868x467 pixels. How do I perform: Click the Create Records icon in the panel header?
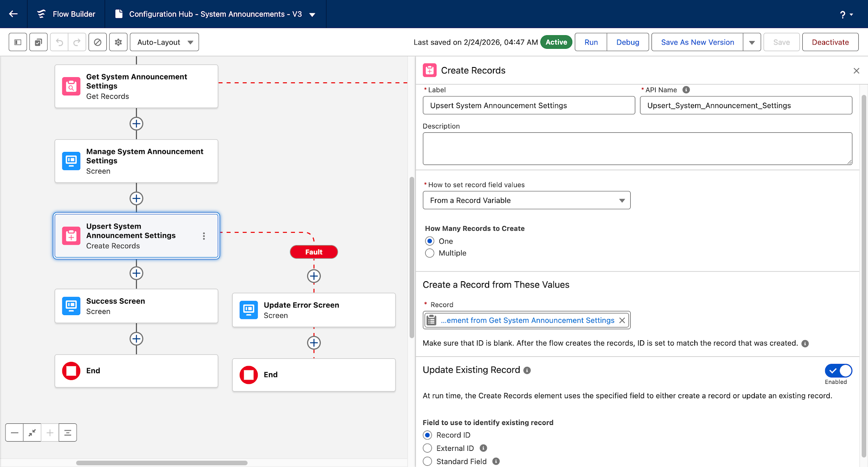429,70
